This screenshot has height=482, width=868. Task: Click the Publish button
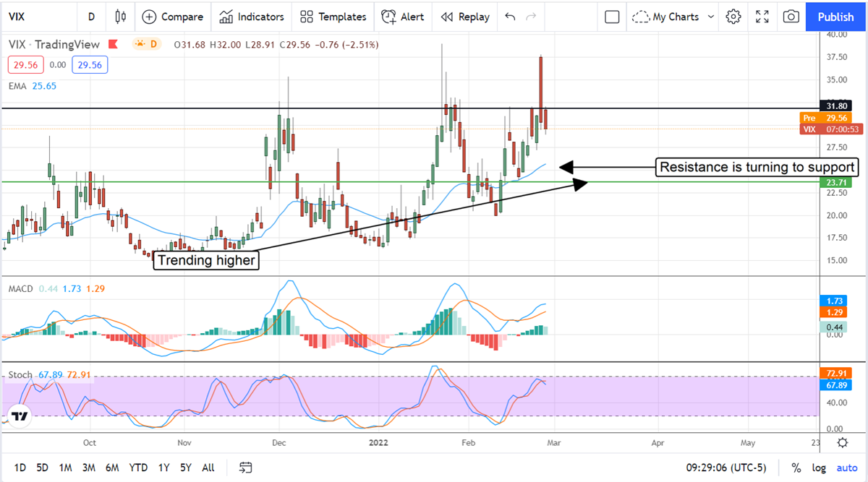[x=835, y=17]
